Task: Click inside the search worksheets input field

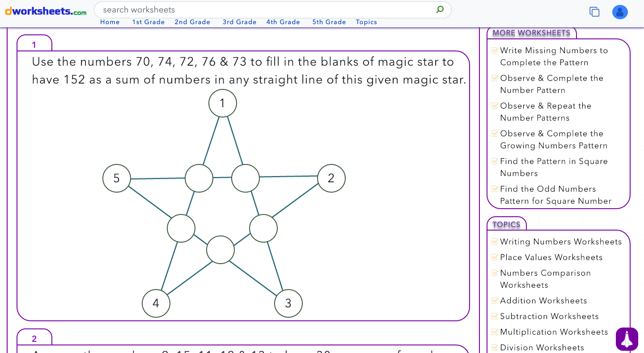Action: 224,9
